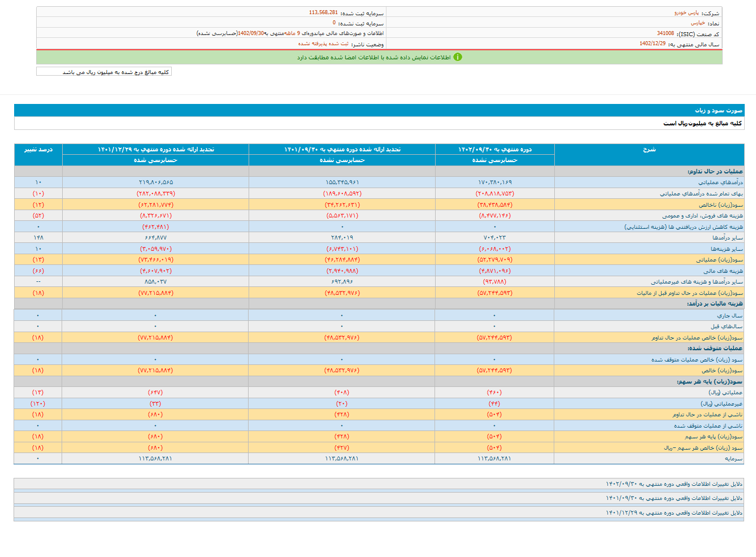756x557 pixels.
Task: Select the صورت سود و زیان section header
Action: [718, 110]
